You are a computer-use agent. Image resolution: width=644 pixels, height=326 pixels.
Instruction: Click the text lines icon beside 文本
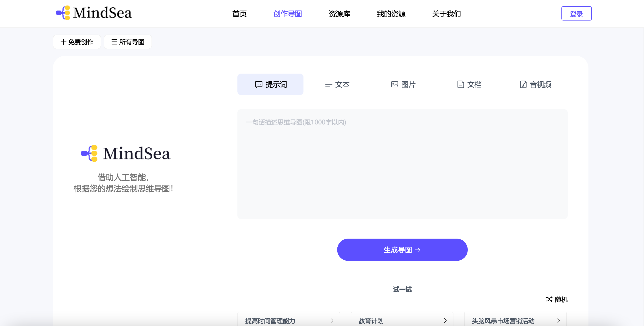coord(328,85)
